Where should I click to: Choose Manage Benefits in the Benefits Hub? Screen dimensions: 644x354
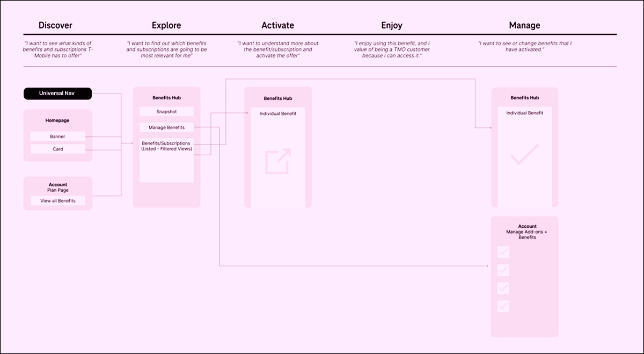pos(166,127)
